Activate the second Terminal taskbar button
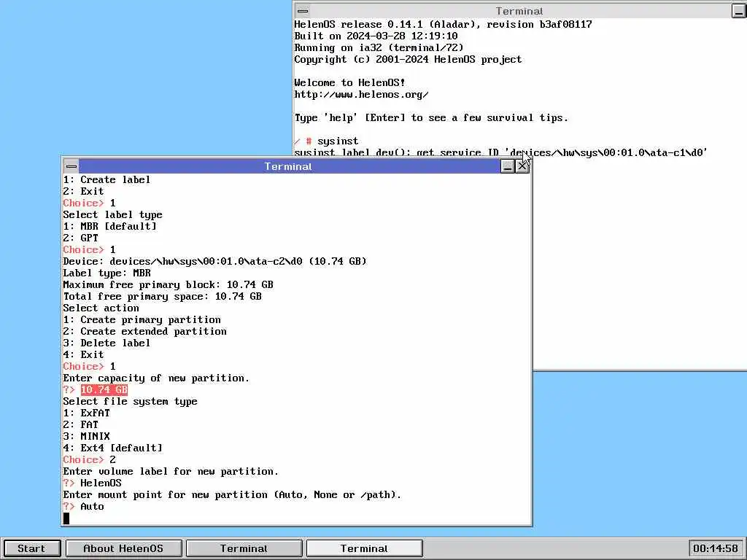 pos(365,548)
